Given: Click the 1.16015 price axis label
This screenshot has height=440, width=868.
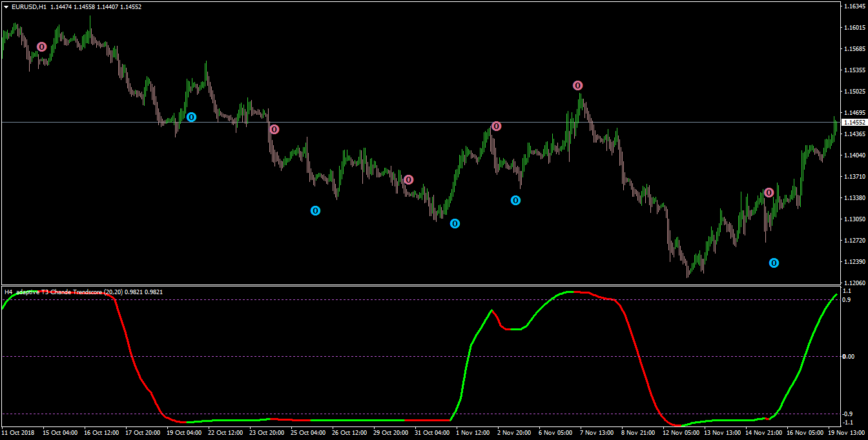Looking at the screenshot, I should pos(854,28).
